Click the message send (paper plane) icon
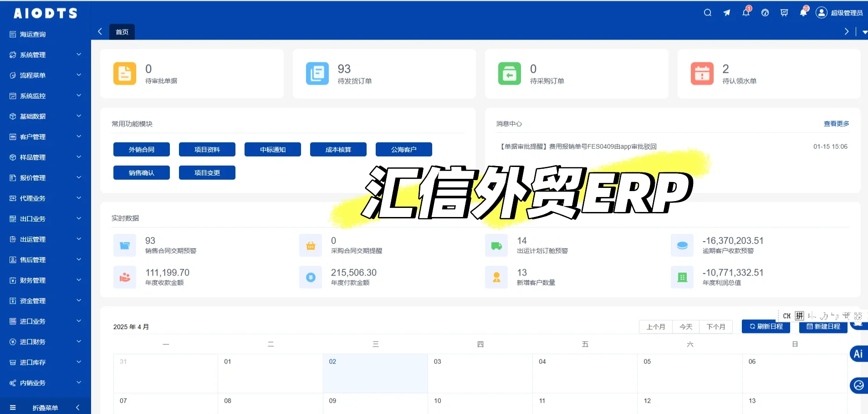Screen dimensions: 868x414 [x=726, y=12]
